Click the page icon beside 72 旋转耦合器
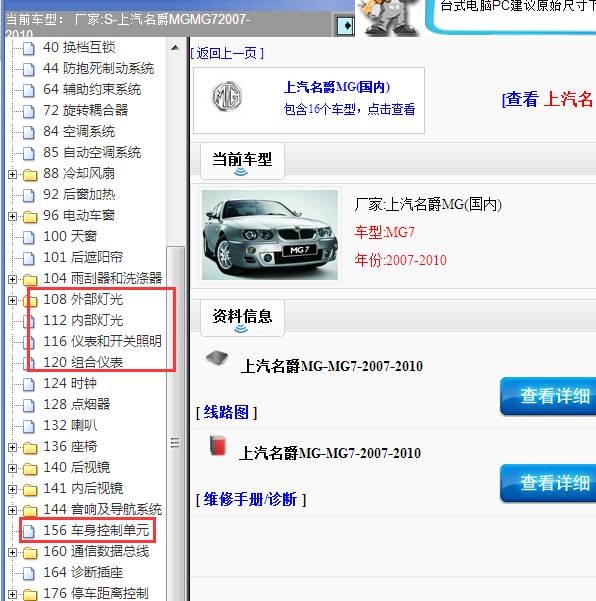The width and height of the screenshot is (596, 601). 28,111
